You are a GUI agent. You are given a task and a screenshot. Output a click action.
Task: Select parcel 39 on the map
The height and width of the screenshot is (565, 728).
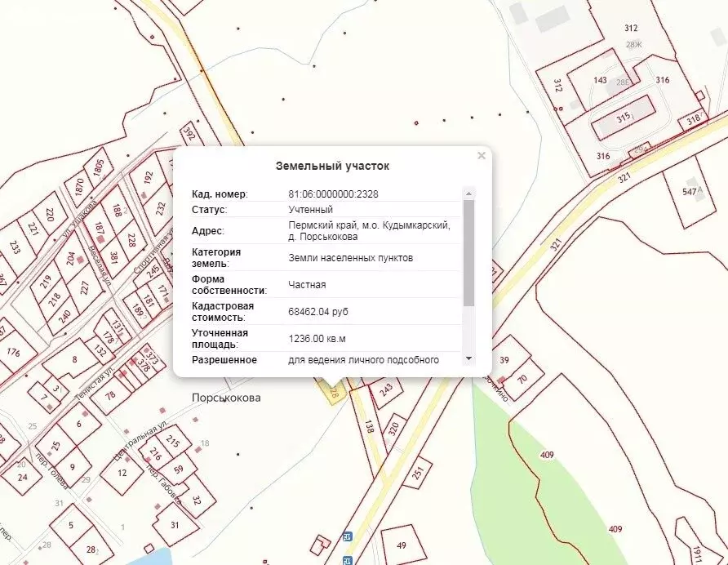pyautogui.click(x=504, y=359)
